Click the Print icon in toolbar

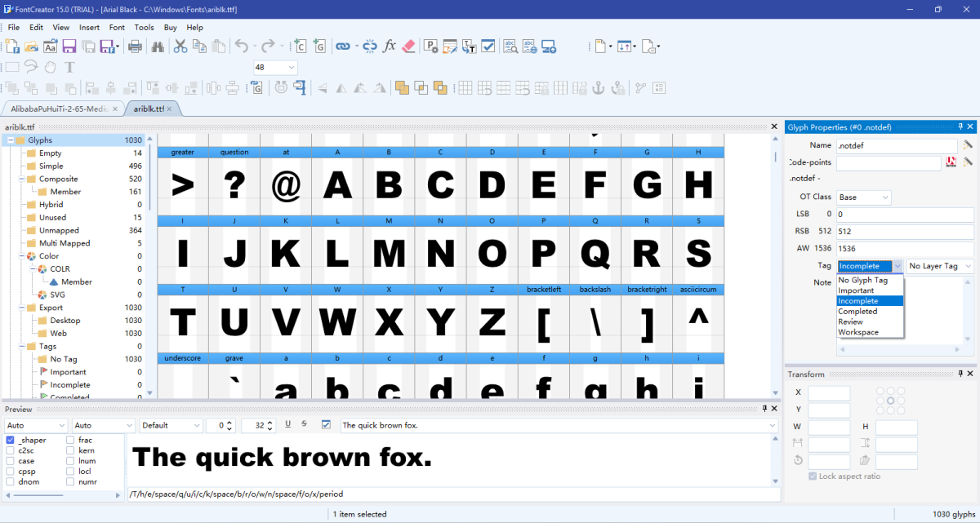(x=135, y=47)
